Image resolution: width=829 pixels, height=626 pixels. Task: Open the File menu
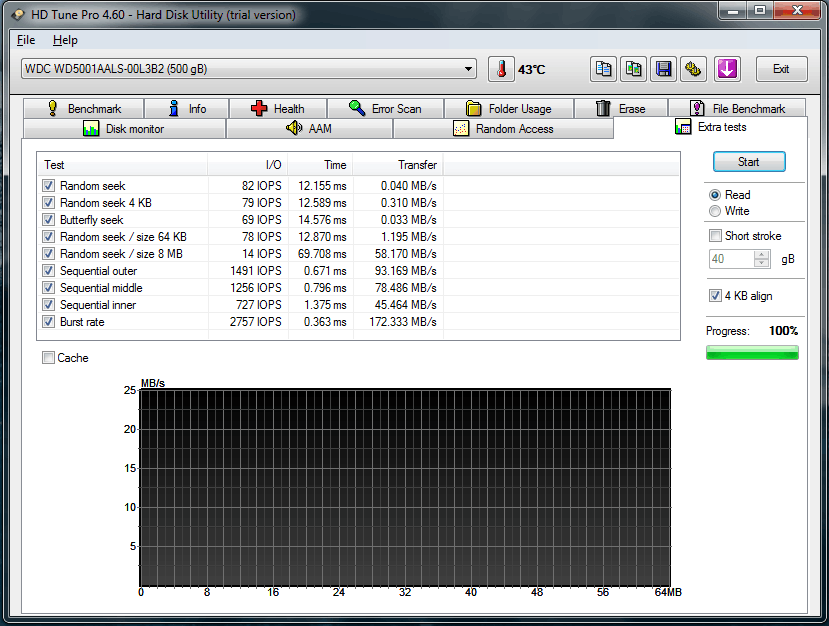(x=26, y=40)
